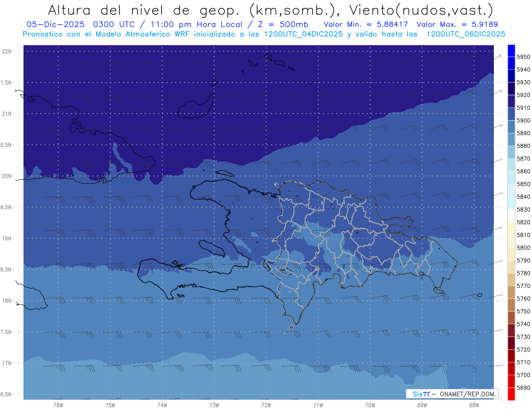Click the '1200UTC_06DIC2025' valid-until time

coord(465,34)
